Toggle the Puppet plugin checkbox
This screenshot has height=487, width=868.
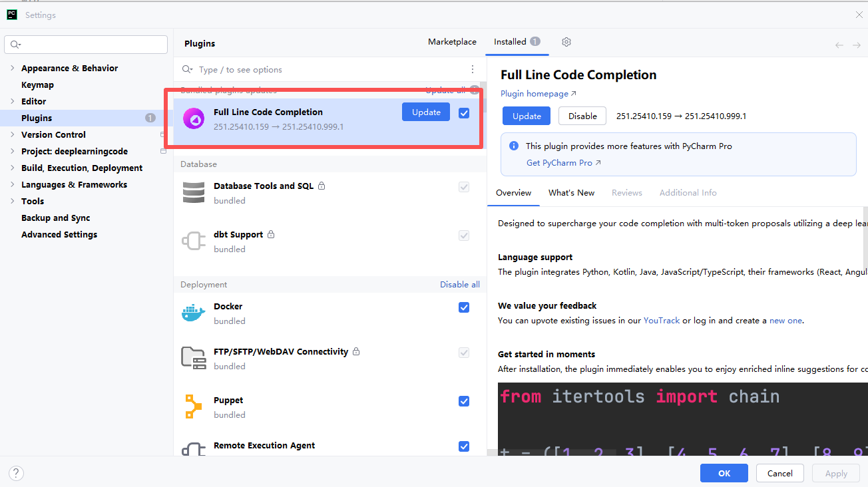[x=464, y=401]
